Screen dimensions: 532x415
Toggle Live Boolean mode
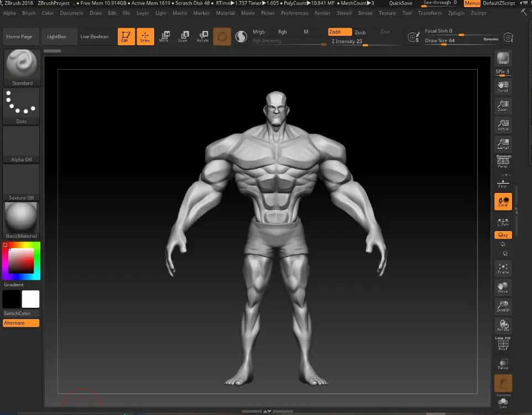point(95,36)
